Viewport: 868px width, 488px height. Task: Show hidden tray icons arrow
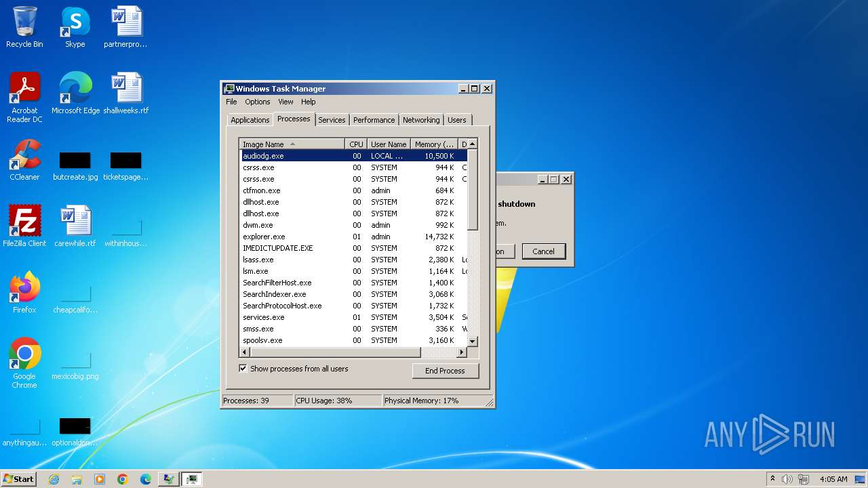772,479
